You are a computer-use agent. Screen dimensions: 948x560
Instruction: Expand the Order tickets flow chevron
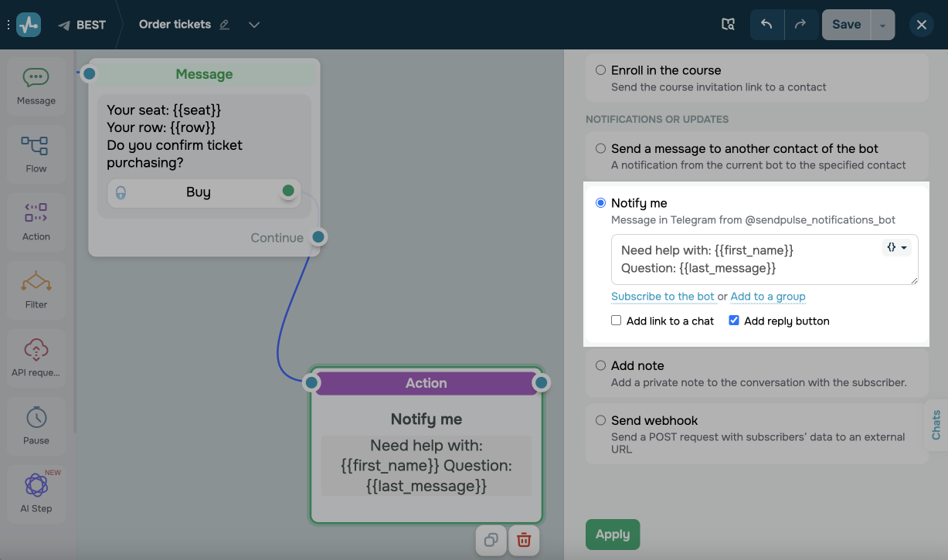[254, 25]
